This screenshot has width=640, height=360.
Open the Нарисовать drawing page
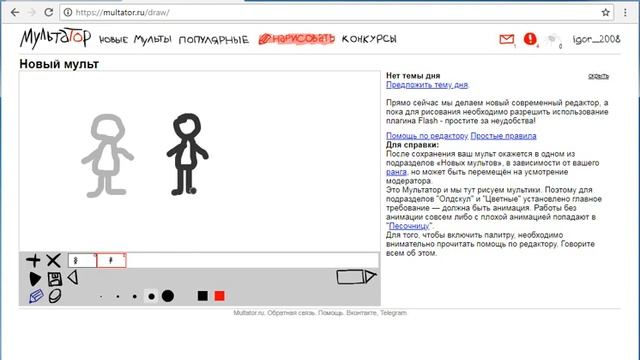(x=297, y=39)
